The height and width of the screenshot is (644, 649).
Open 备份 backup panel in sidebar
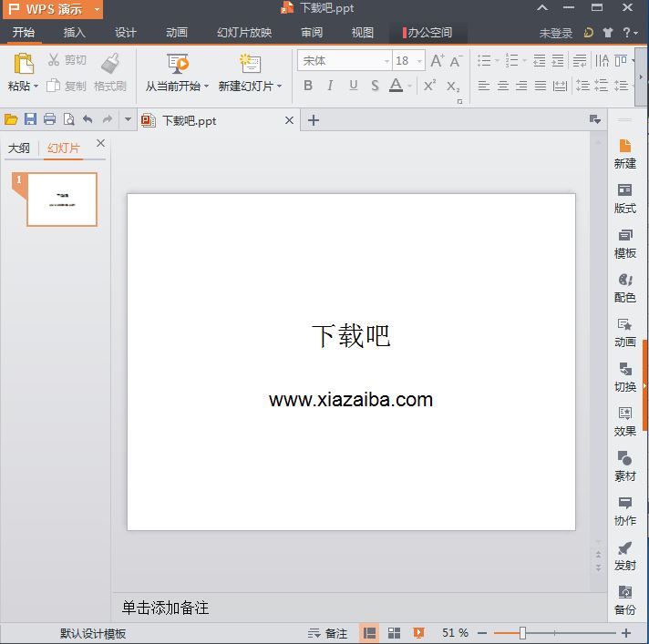624,600
